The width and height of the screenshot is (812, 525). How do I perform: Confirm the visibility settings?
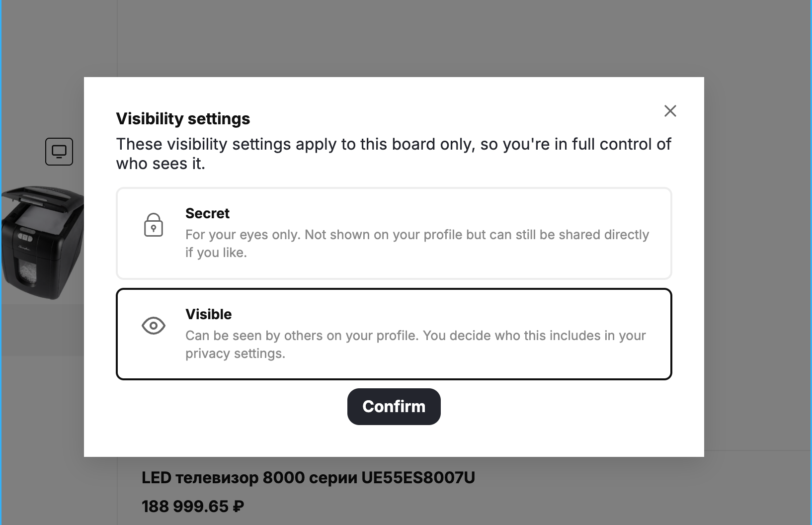[x=394, y=407]
